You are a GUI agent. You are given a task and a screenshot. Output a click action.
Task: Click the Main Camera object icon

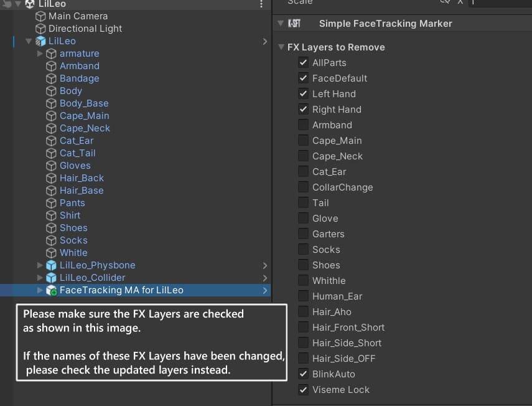41,16
